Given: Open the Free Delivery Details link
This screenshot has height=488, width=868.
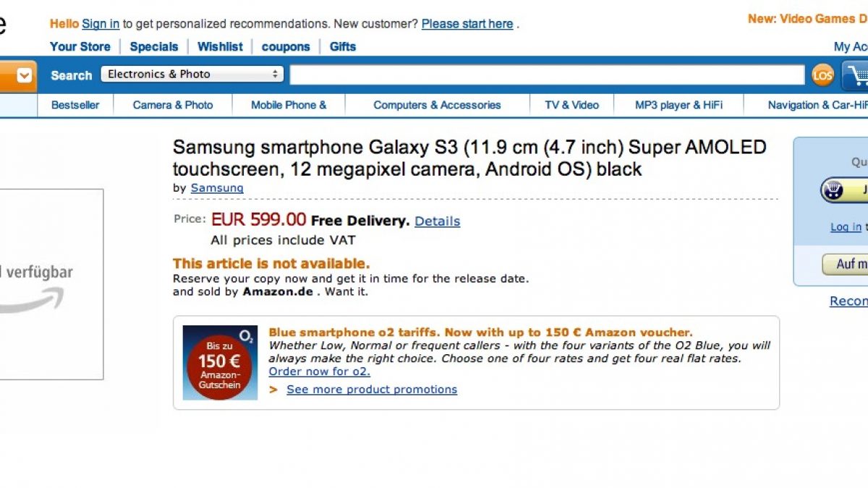Looking at the screenshot, I should click(437, 221).
